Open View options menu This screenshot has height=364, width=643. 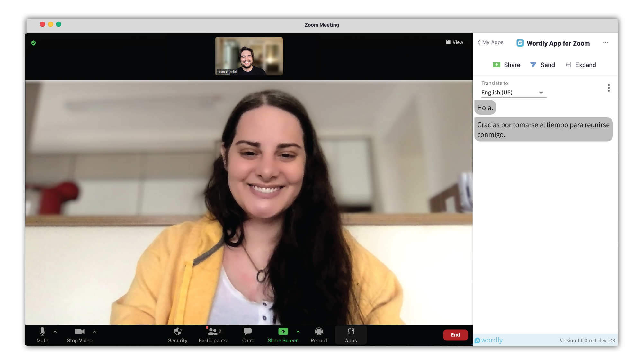[454, 42]
